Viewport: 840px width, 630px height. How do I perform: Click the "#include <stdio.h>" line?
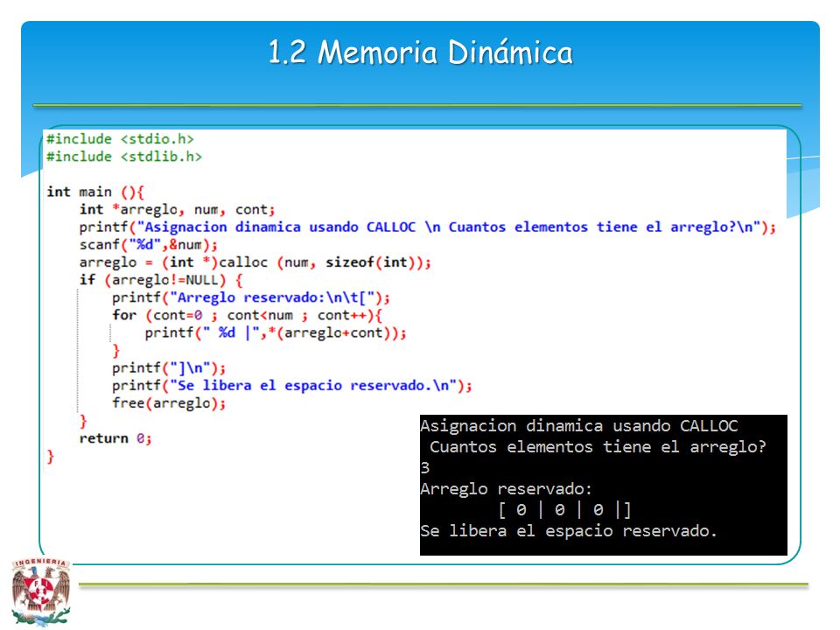tap(120, 139)
